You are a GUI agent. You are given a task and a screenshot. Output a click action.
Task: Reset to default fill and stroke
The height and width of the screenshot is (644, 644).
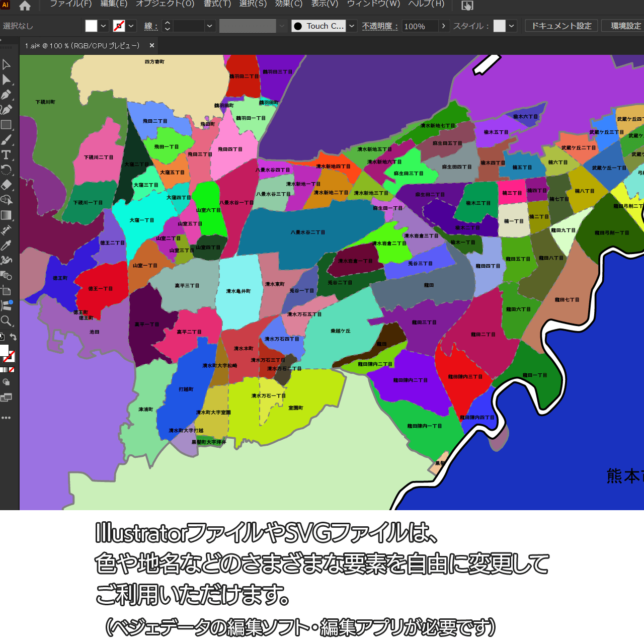2,337
